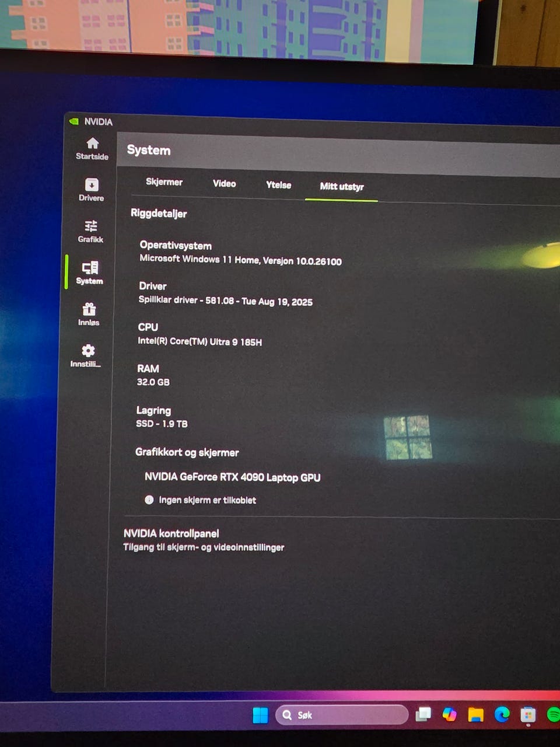Click the NVIDIA logo in title bar
Image resolution: width=560 pixels, height=747 pixels.
74,121
